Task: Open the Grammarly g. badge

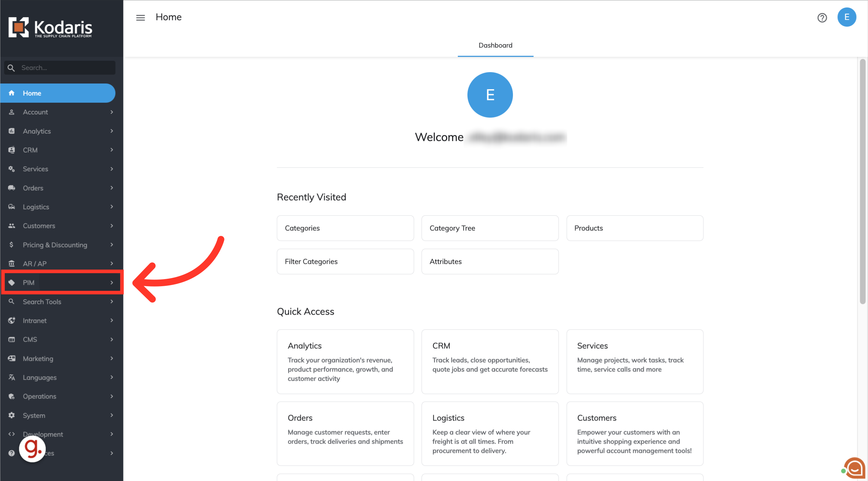Action: click(x=32, y=449)
